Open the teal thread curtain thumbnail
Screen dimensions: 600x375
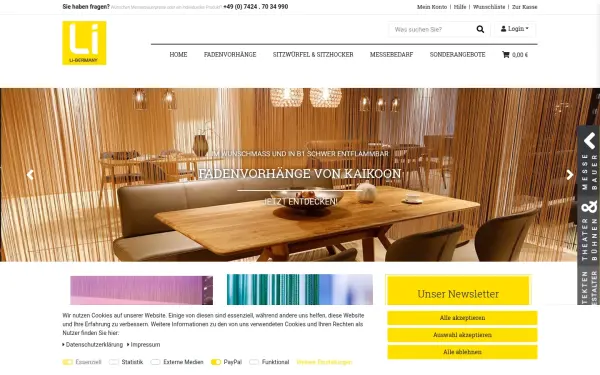[300, 290]
